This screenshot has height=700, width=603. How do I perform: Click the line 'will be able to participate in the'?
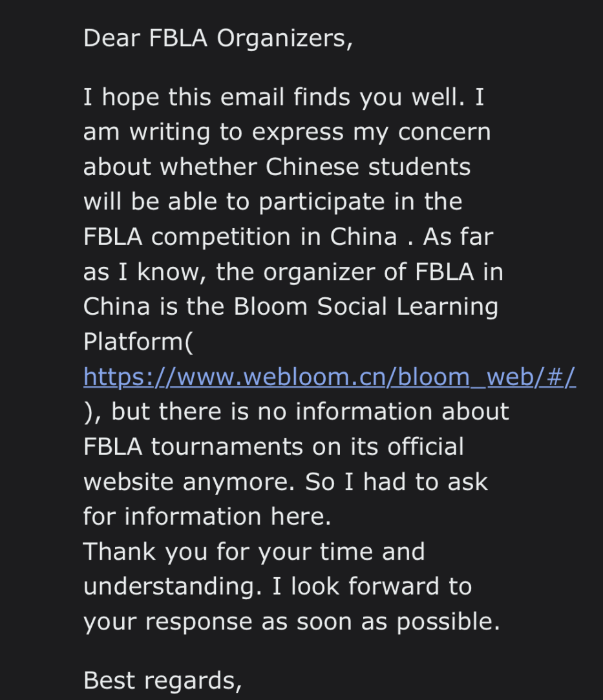(273, 202)
